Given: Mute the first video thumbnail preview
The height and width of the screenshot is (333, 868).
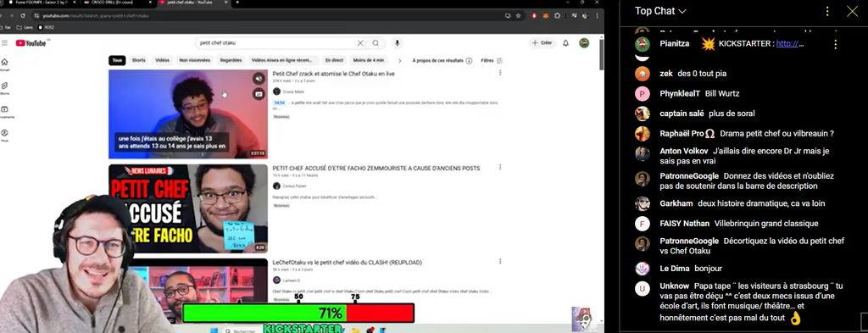Looking at the screenshot, I should point(259,79).
